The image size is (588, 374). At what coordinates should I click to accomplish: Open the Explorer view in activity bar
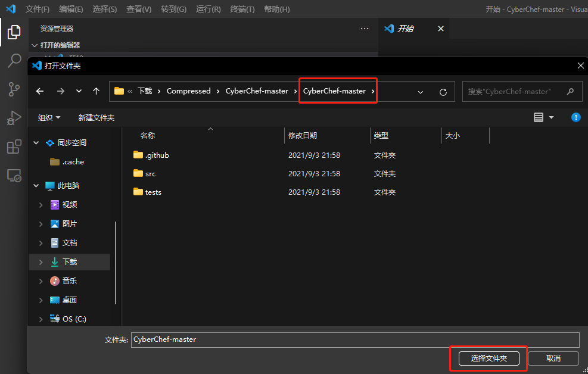click(x=14, y=32)
